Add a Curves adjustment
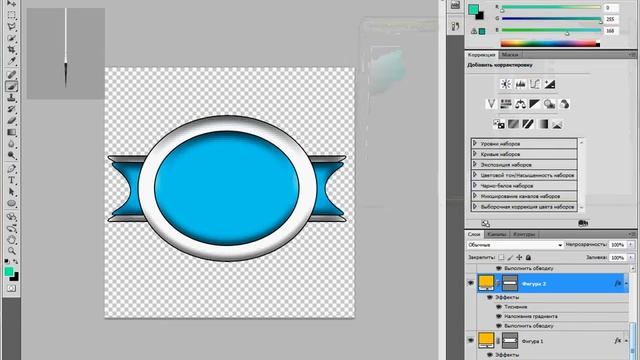 535,84
